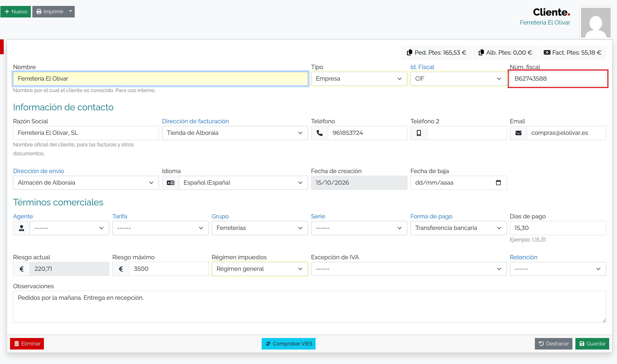Click into the Observaciones text area
Screen dimensions: 617x364
pyautogui.click(x=309, y=307)
